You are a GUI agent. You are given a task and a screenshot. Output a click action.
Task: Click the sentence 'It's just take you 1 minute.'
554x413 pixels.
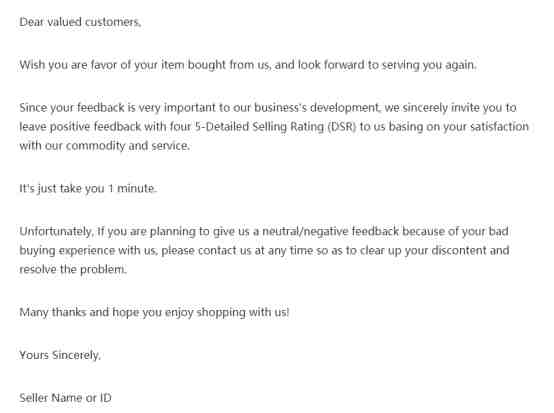pos(88,189)
